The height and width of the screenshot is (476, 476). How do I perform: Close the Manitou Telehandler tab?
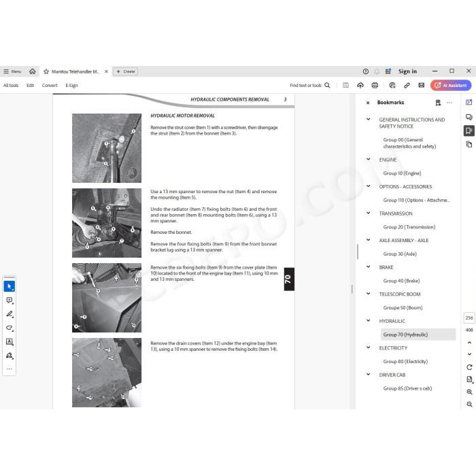pyautogui.click(x=106, y=71)
